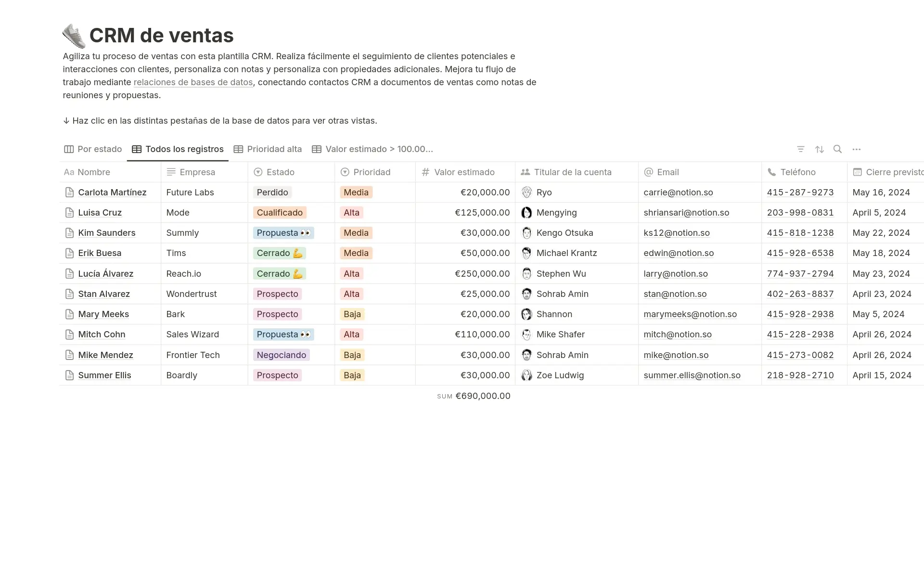Click the Negociando status tag for Mike Mendez
This screenshot has height=577, width=924.
tap(281, 355)
